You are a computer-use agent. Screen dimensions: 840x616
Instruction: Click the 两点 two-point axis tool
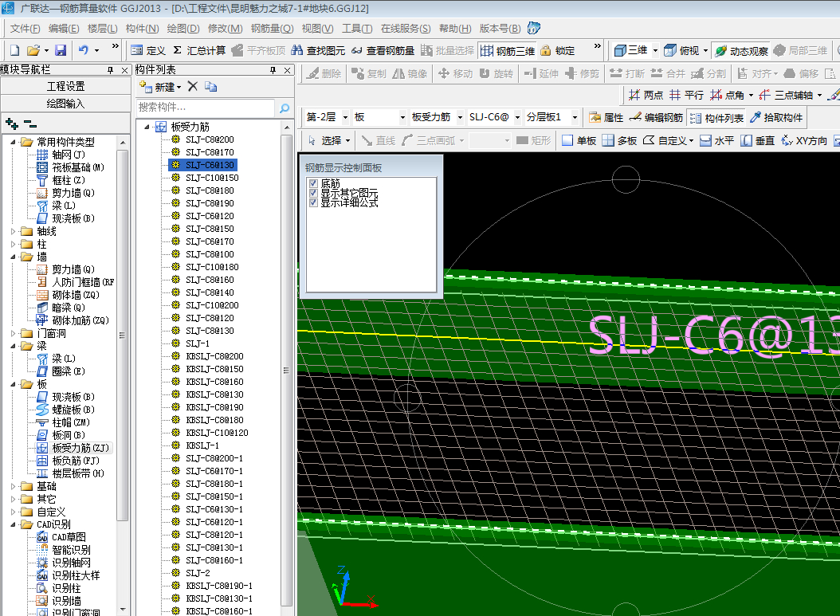[x=646, y=95]
